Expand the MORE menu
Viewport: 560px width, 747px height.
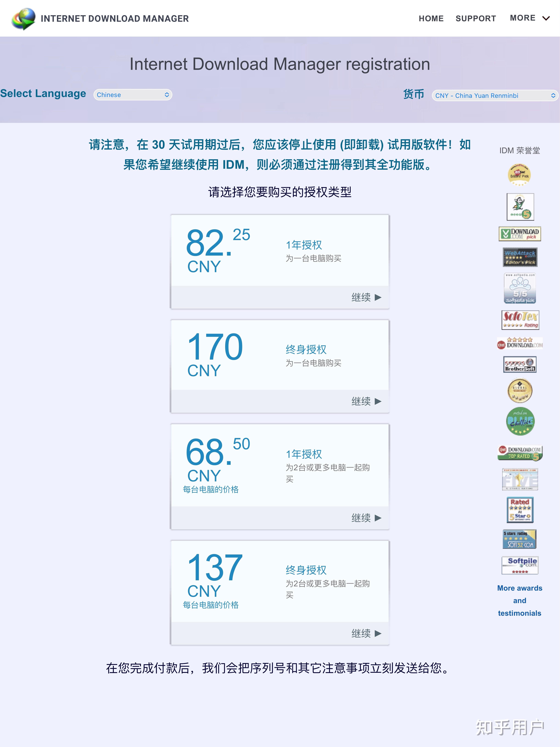click(523, 18)
